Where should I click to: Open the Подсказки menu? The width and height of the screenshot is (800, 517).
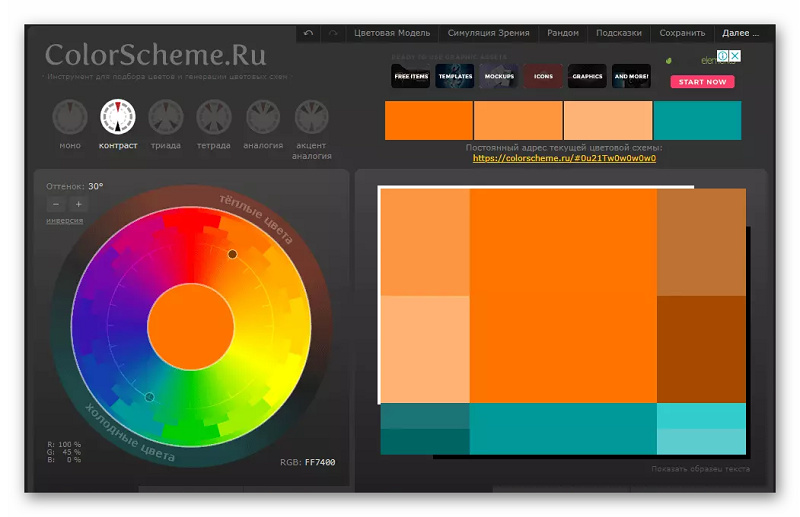619,33
